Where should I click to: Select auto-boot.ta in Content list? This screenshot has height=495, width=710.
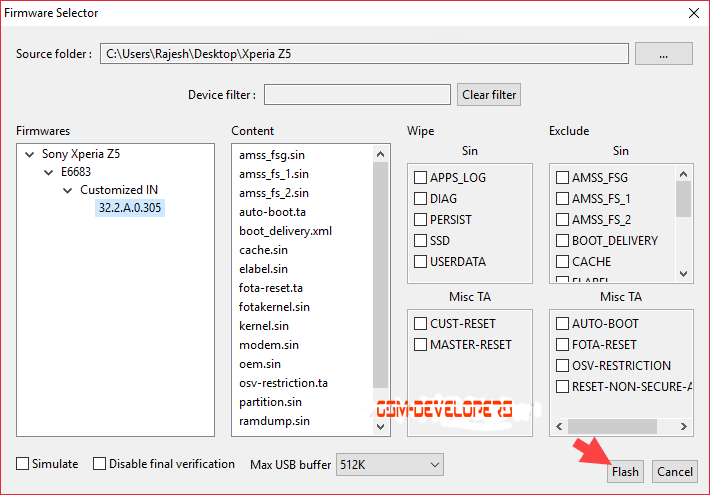(x=272, y=212)
